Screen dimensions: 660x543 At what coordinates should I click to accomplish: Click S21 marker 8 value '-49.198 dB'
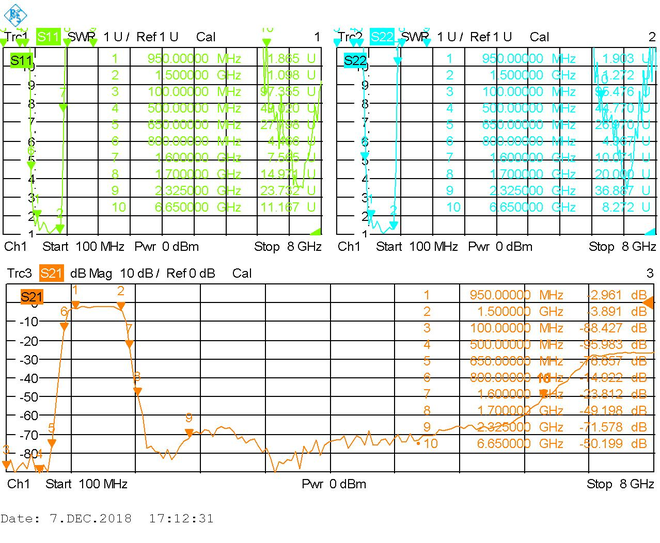tap(614, 410)
